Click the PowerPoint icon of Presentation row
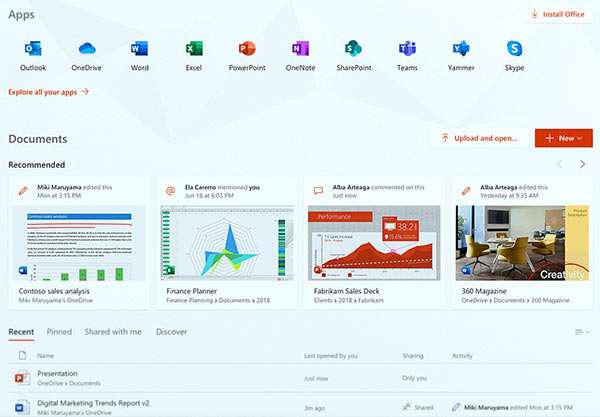 tap(23, 378)
